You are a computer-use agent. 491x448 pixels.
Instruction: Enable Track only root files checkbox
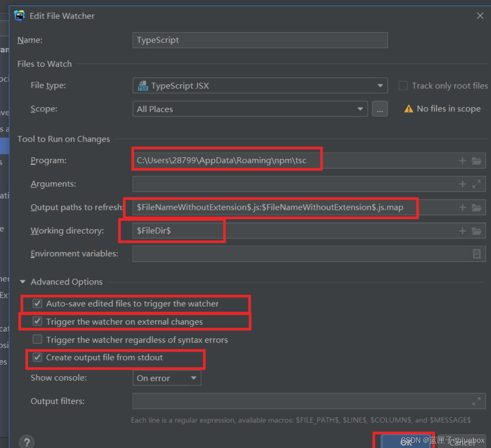click(x=403, y=86)
